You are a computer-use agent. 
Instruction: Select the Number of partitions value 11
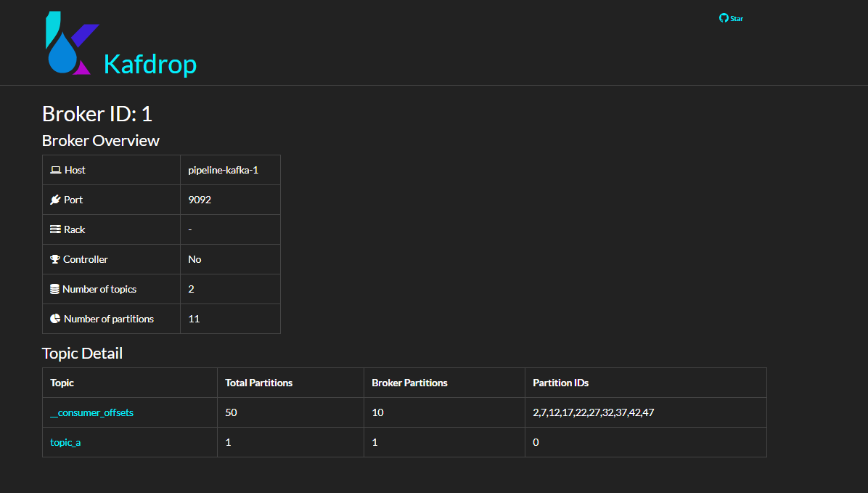[x=194, y=319]
